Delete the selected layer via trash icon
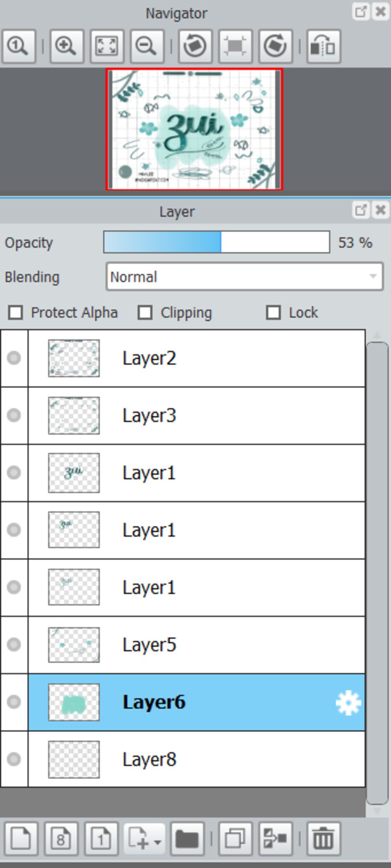Viewport: 391px width, 868px height. [323, 839]
